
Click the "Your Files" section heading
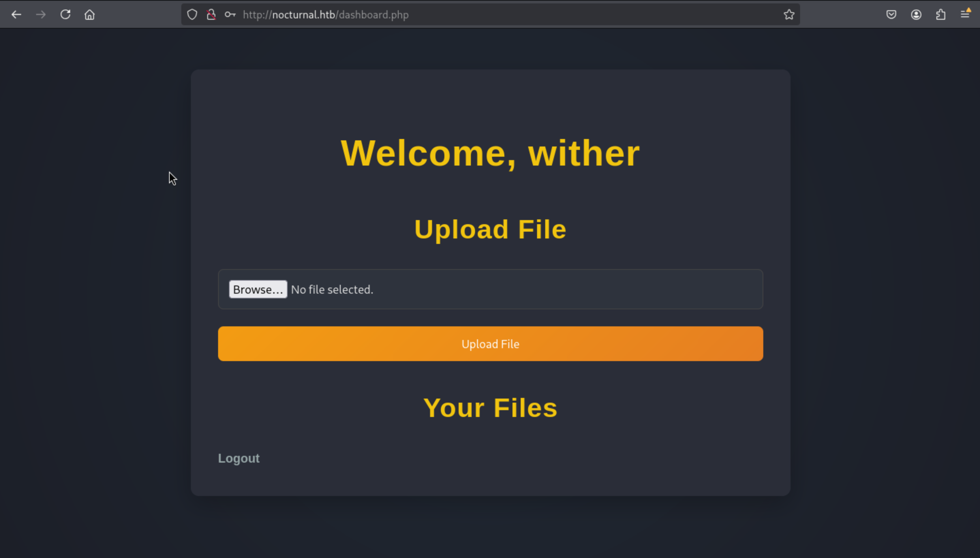[x=490, y=408]
